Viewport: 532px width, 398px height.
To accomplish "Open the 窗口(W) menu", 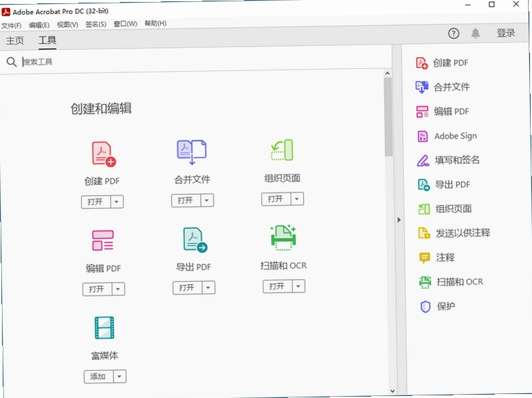I will tap(125, 24).
